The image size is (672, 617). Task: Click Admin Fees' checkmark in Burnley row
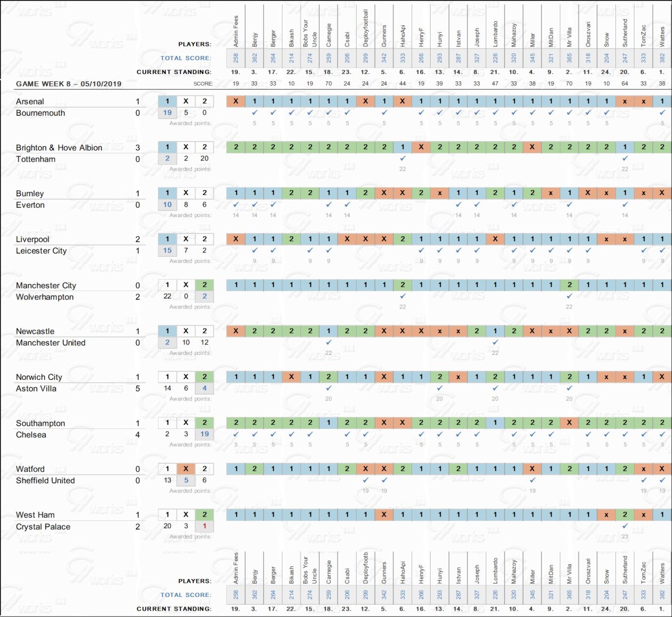click(x=236, y=204)
